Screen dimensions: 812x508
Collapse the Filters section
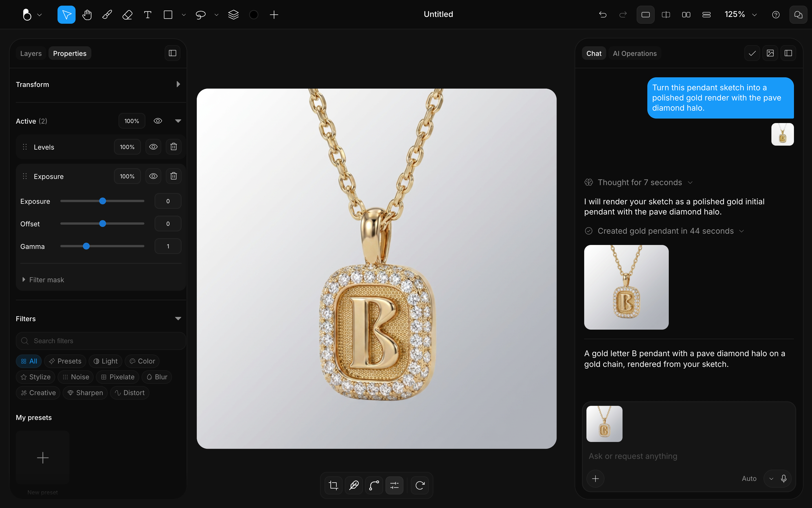coord(178,319)
